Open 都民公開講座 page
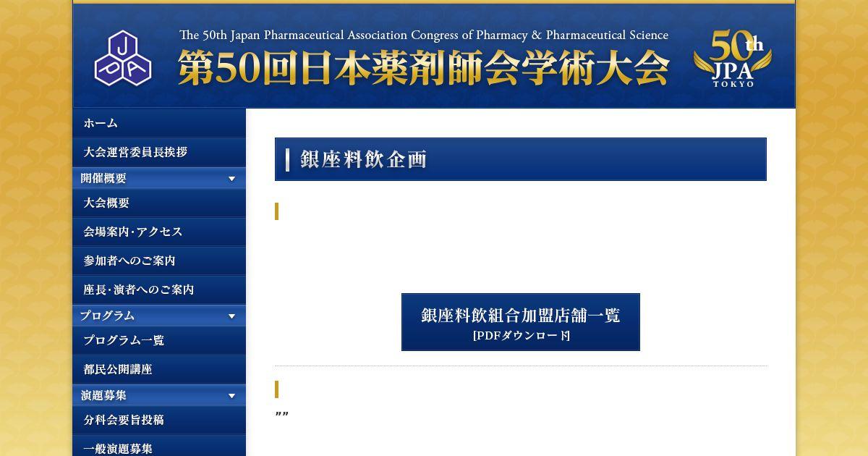 159,369
